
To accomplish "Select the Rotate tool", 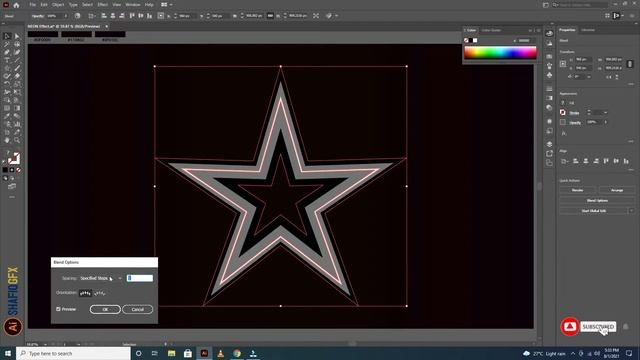I will (7, 84).
